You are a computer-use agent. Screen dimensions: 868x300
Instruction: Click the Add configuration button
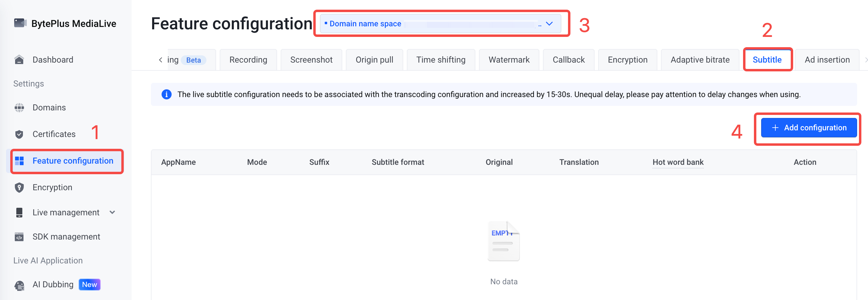(809, 128)
